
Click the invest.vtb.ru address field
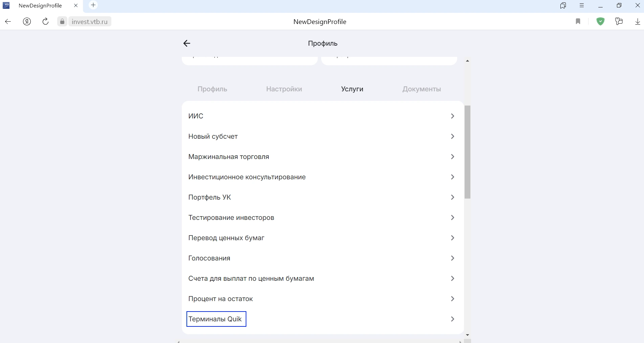(90, 22)
